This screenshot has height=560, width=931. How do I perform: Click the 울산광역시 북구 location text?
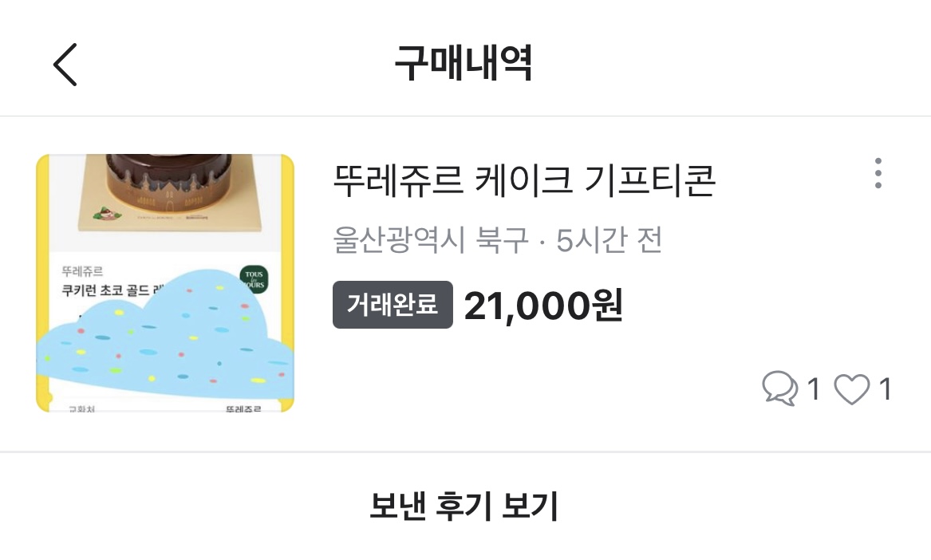[x=430, y=240]
